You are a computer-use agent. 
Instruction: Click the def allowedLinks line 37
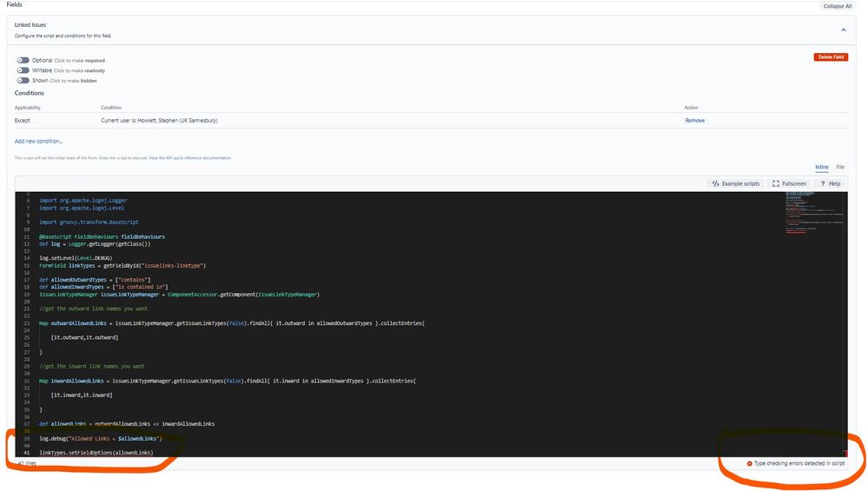coord(127,424)
